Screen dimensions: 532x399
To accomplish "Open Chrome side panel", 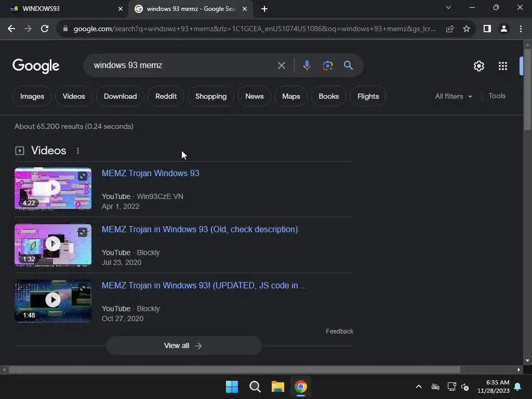I will [487, 29].
